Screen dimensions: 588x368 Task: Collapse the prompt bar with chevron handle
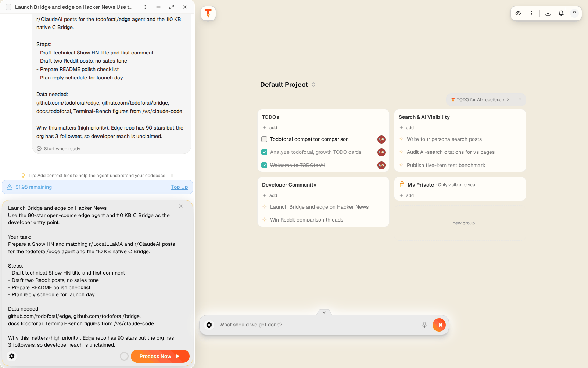324,312
